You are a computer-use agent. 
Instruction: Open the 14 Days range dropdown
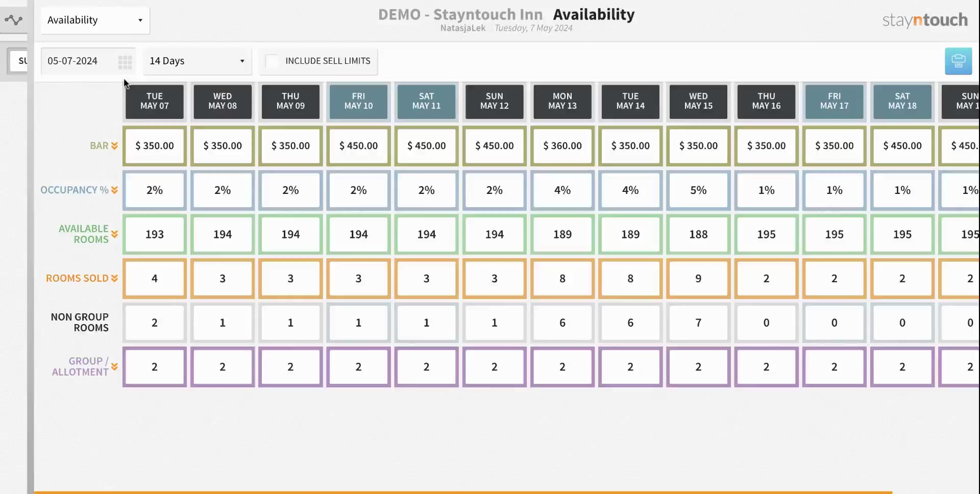pos(198,61)
